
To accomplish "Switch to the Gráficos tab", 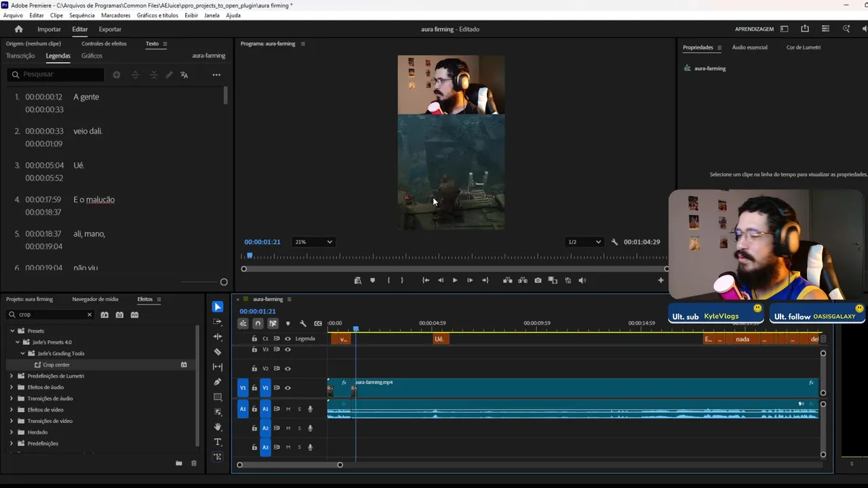I will 92,56.
